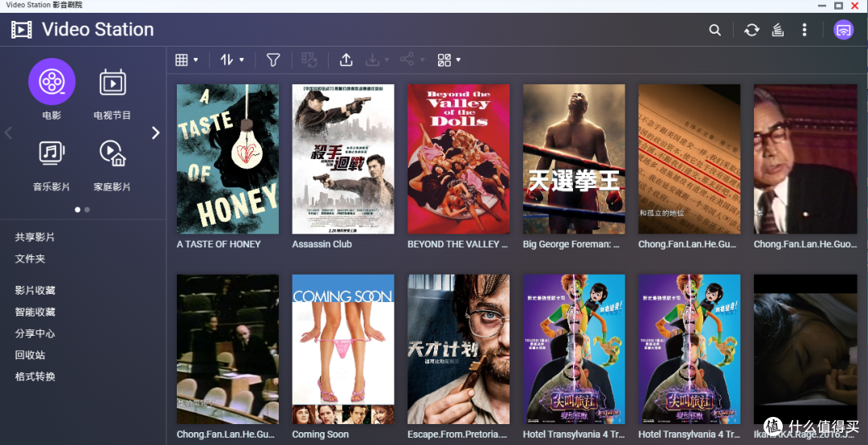Expand the share options dropdown arrow
Screen dimensions: 868x445
422,59
